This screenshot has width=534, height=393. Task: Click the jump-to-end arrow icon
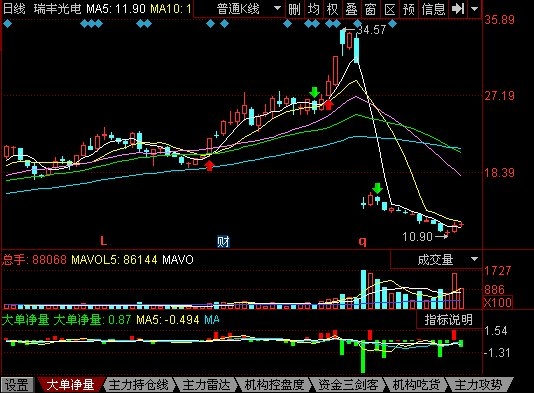coord(458,9)
